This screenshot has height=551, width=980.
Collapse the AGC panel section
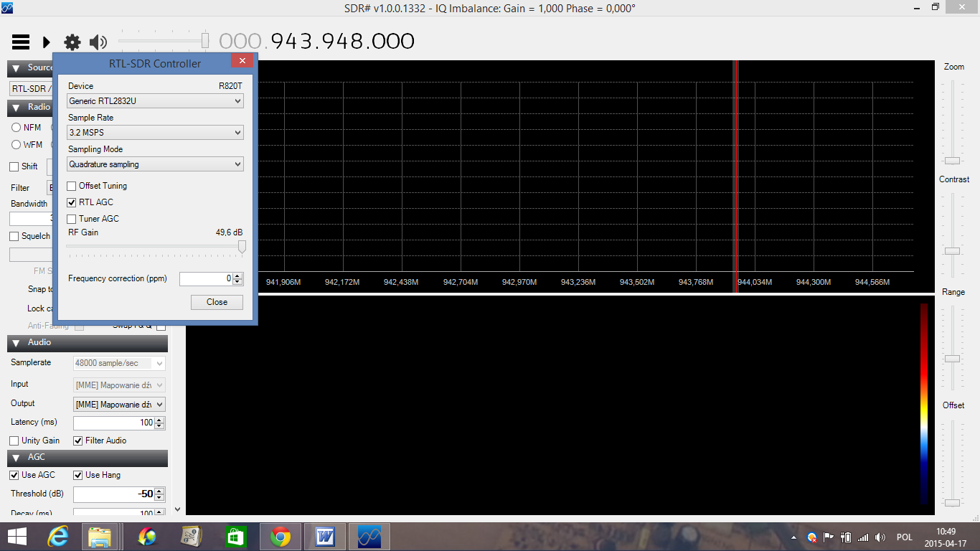click(x=17, y=458)
